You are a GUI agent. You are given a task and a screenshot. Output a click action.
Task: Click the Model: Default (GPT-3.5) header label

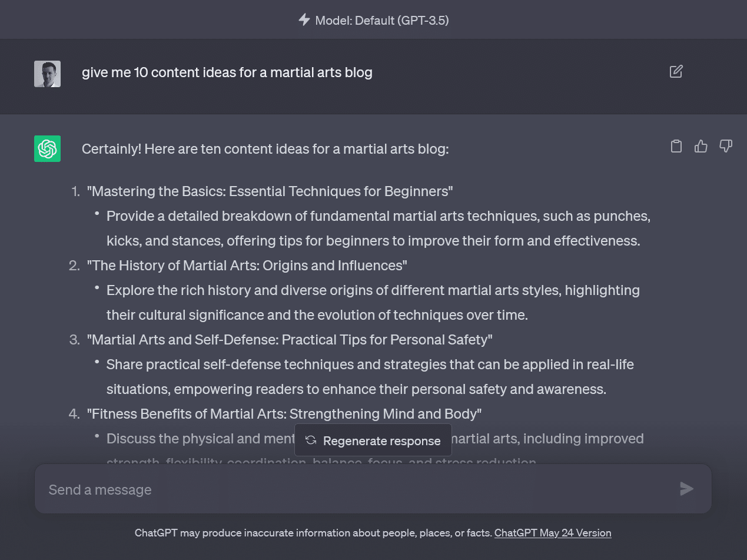pyautogui.click(x=381, y=21)
